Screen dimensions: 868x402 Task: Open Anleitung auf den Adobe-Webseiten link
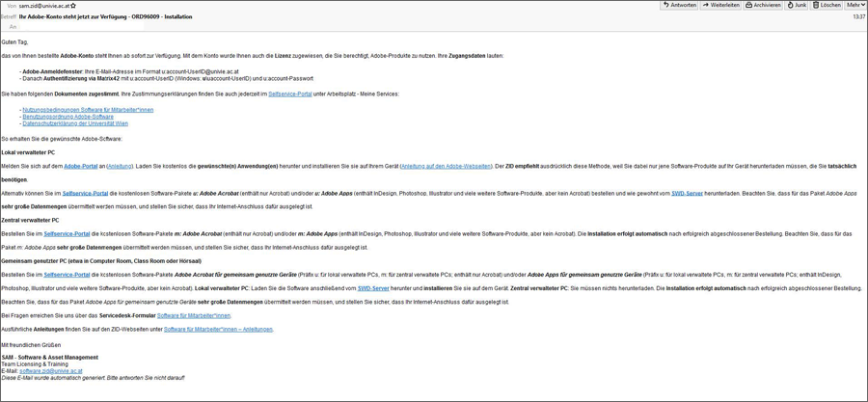(x=447, y=166)
